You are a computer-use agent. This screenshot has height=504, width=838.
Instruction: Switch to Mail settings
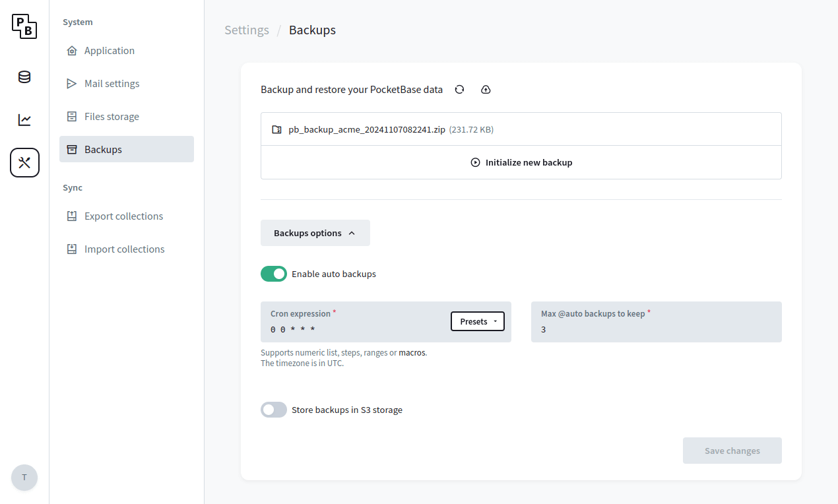tap(112, 83)
